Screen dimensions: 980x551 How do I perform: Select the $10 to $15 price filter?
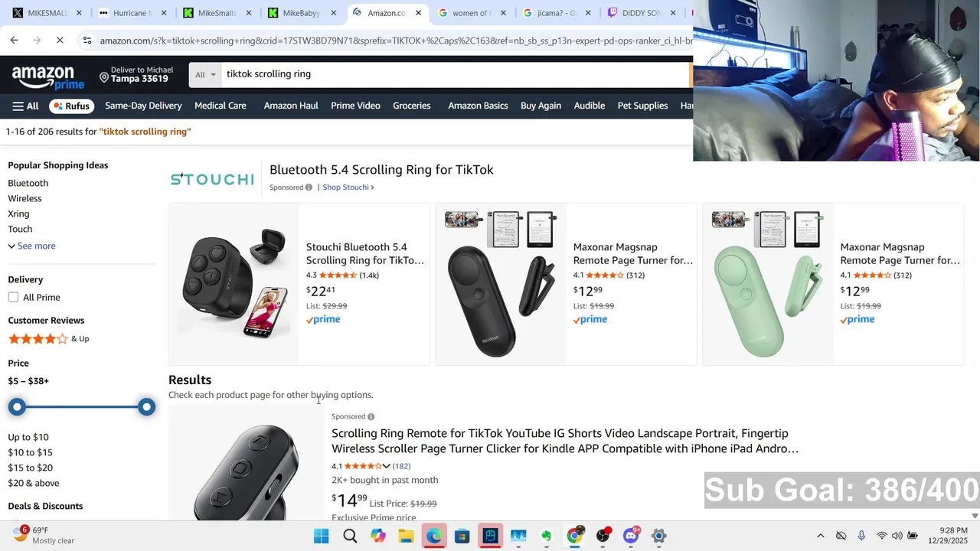30,452
